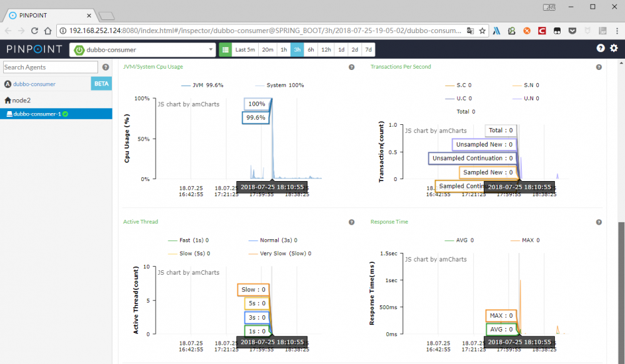Select the Last 5m time range
Screen dimensions: 625x364
coord(245,50)
